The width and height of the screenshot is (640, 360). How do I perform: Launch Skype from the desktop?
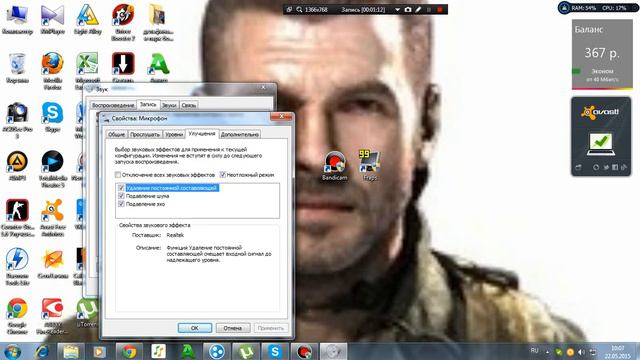coord(53,117)
